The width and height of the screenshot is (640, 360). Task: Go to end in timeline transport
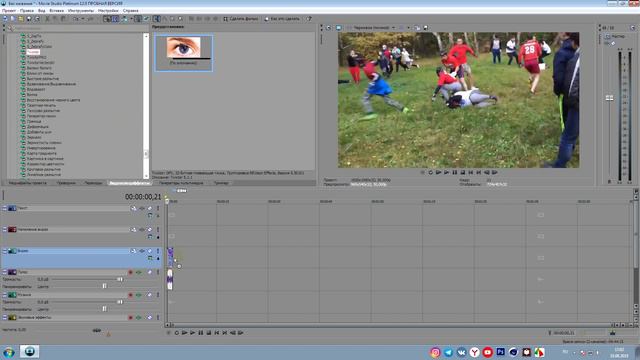coord(224,333)
